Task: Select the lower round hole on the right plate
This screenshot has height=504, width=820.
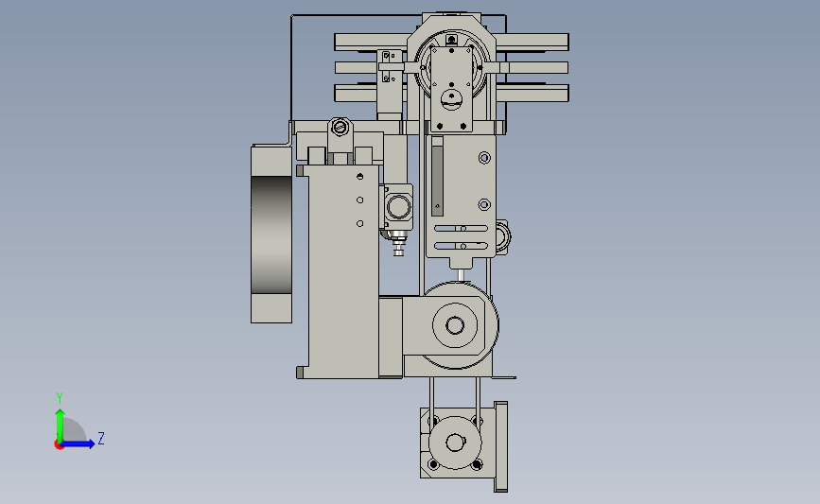Action: click(x=484, y=204)
